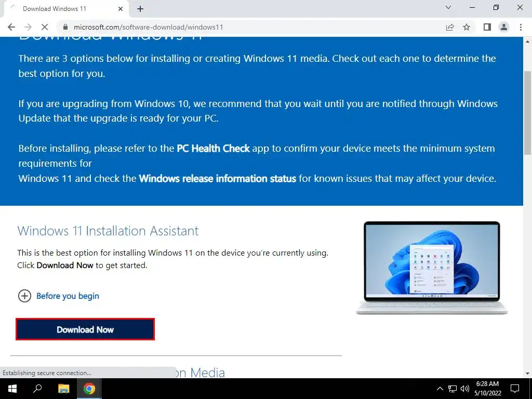Restore down the Chrome window
532x399 pixels.
coord(496,7)
